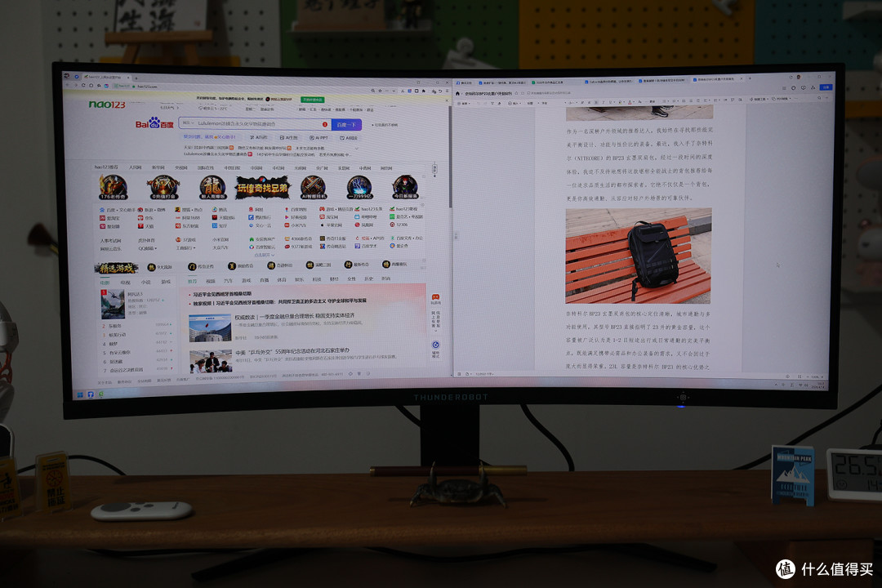This screenshot has width=882, height=588.
Task: Click the building thumbnail of the 权威数读 article
Action: click(x=210, y=327)
